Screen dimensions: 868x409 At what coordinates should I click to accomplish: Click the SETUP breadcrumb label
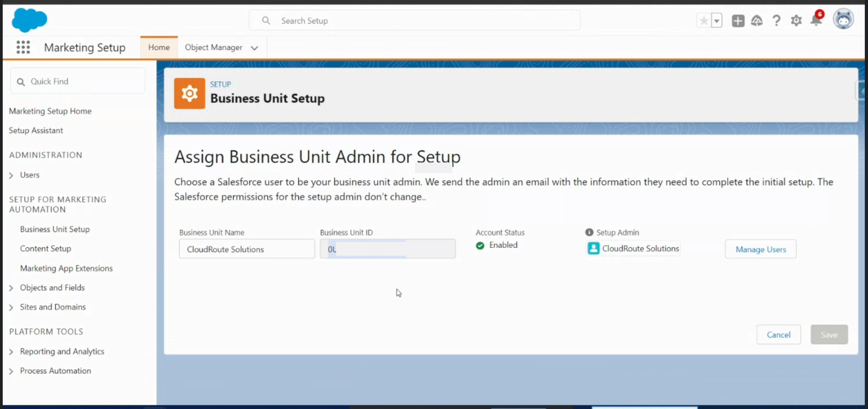click(220, 84)
